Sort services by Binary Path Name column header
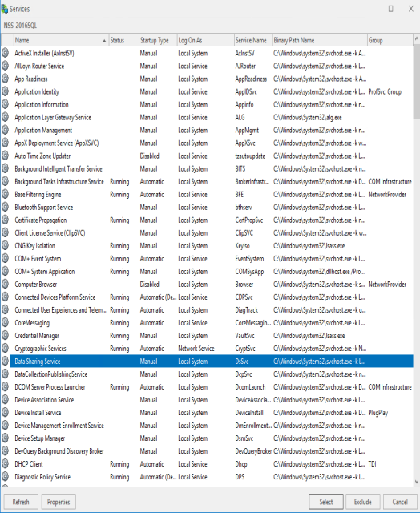420x513 pixels. pyautogui.click(x=320, y=40)
